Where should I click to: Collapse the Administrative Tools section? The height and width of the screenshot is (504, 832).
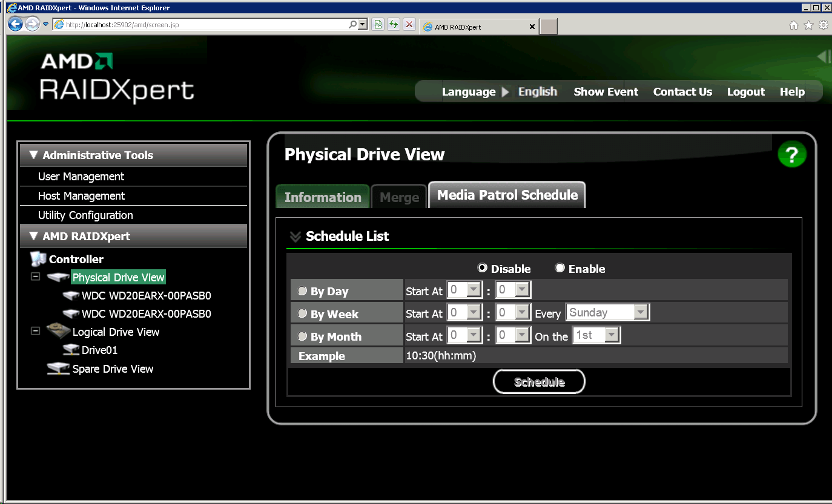tap(34, 155)
